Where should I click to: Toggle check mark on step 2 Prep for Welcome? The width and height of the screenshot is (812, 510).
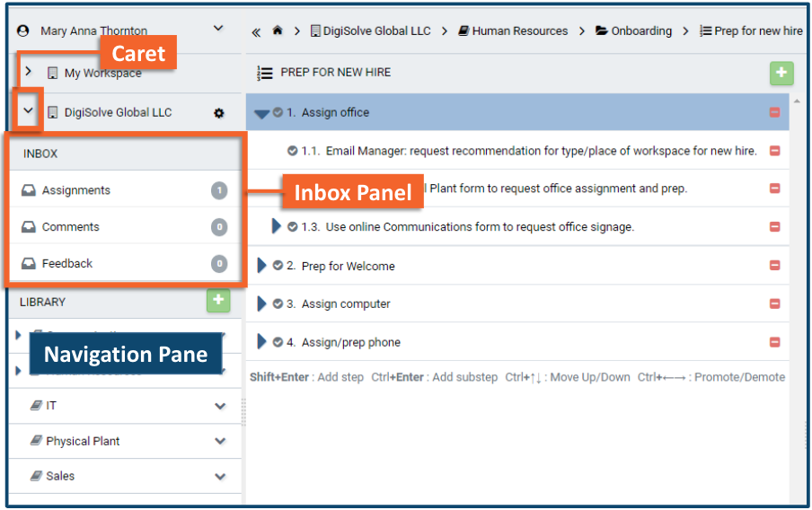click(278, 266)
